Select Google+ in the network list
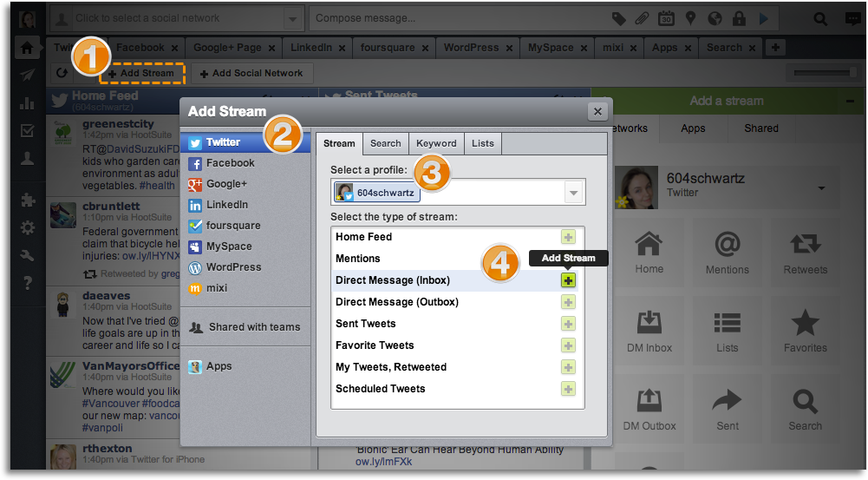868x480 pixels. point(245,184)
